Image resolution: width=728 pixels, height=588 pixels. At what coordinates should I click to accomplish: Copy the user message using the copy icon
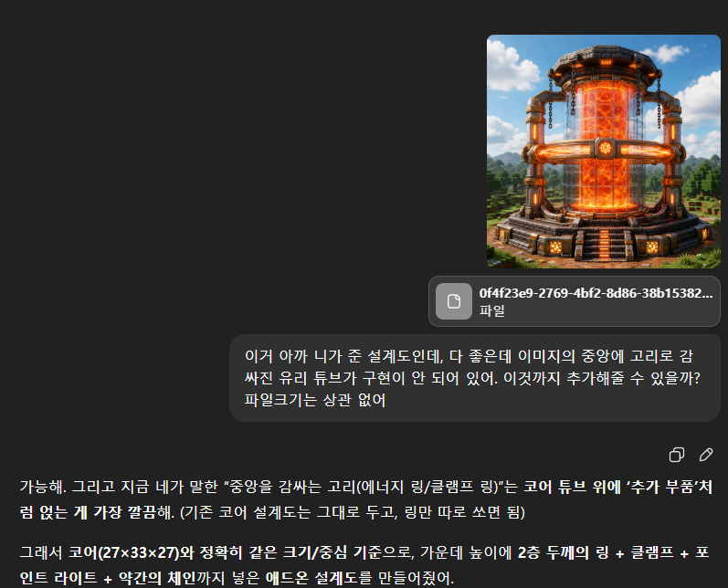pos(677,455)
